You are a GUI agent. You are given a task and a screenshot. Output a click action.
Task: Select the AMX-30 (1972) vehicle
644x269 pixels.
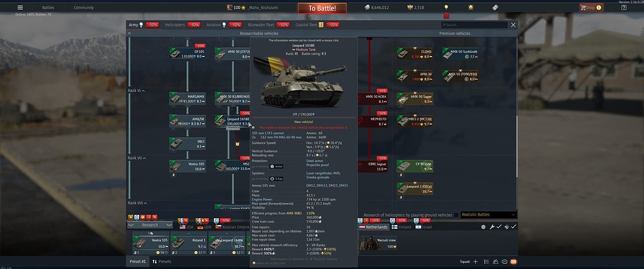click(x=232, y=53)
